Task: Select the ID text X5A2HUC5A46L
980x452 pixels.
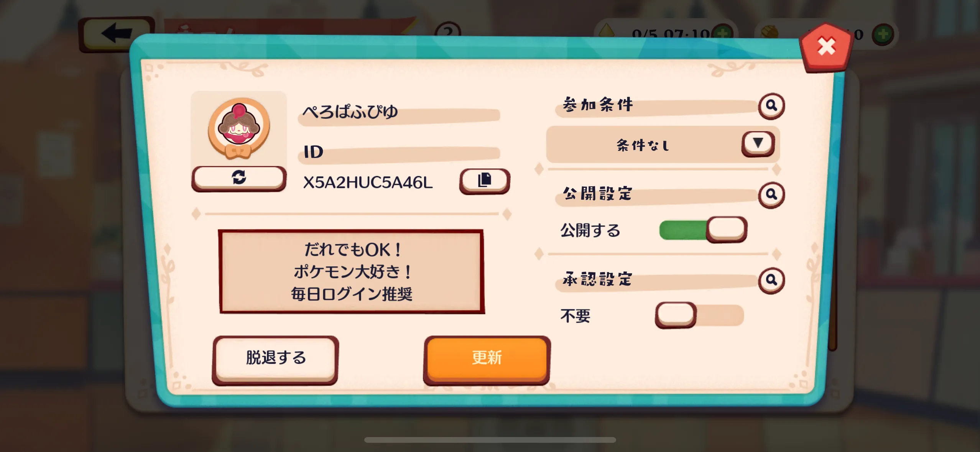Action: (368, 182)
